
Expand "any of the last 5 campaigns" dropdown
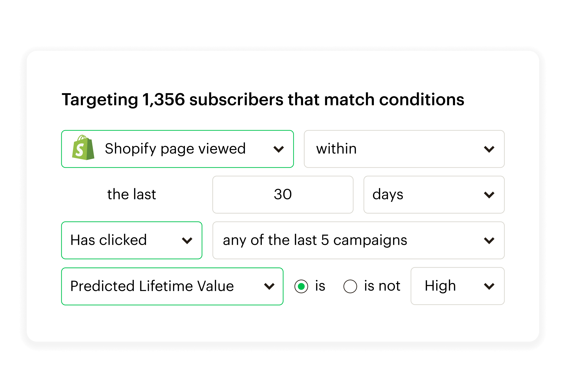[358, 241]
